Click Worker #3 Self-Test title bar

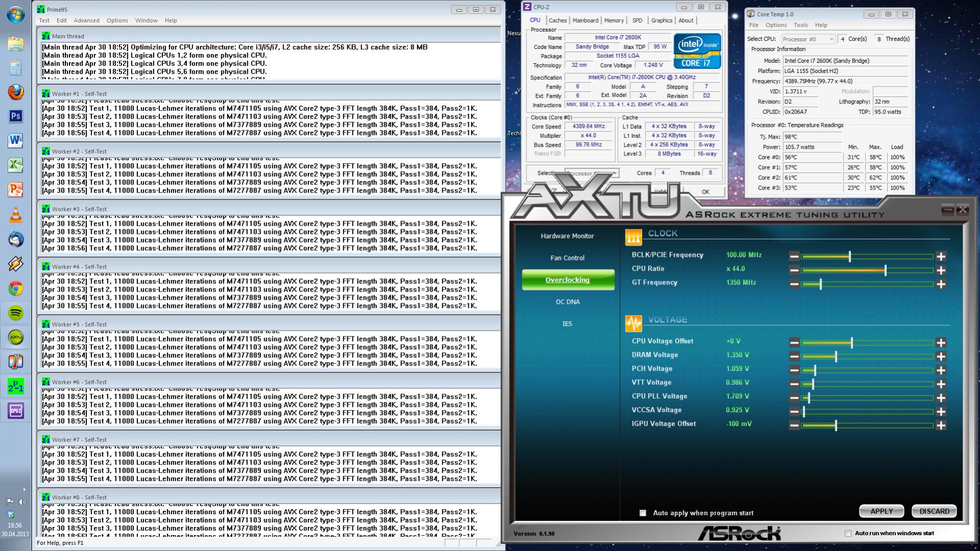point(269,209)
